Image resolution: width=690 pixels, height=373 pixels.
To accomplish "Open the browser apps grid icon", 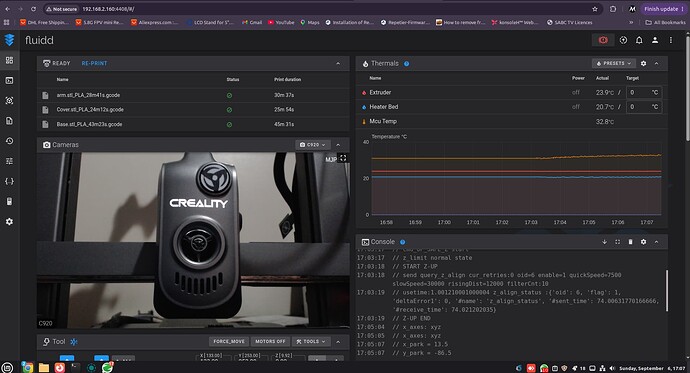I will (x=6, y=22).
